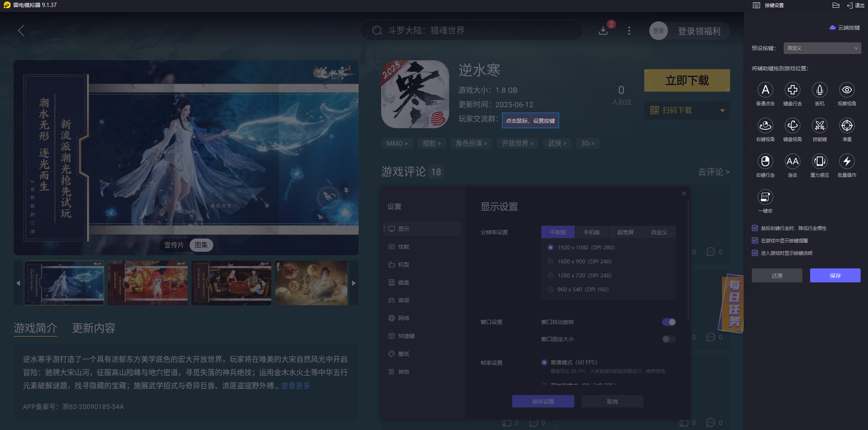Select the 普通点击 tap key icon
Viewport: 868px width, 430px height.
point(765,90)
